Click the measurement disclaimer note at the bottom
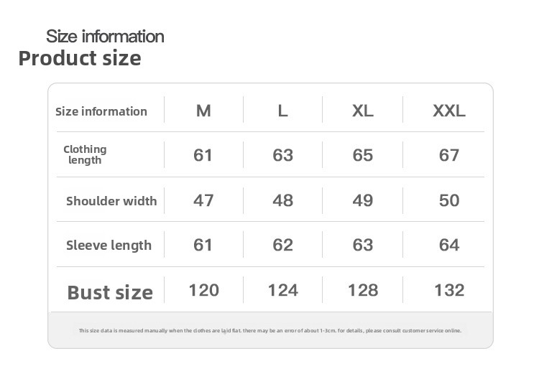Viewport: 539px width, 392px height. (x=269, y=331)
